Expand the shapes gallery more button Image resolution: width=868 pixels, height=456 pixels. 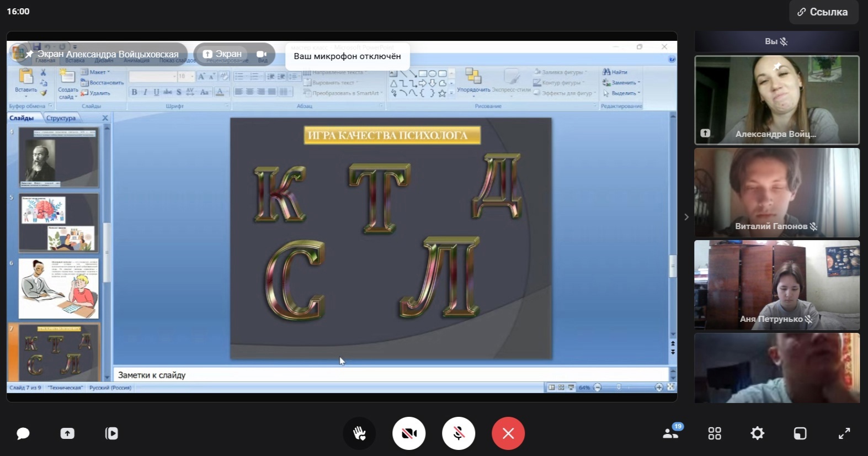point(451,93)
